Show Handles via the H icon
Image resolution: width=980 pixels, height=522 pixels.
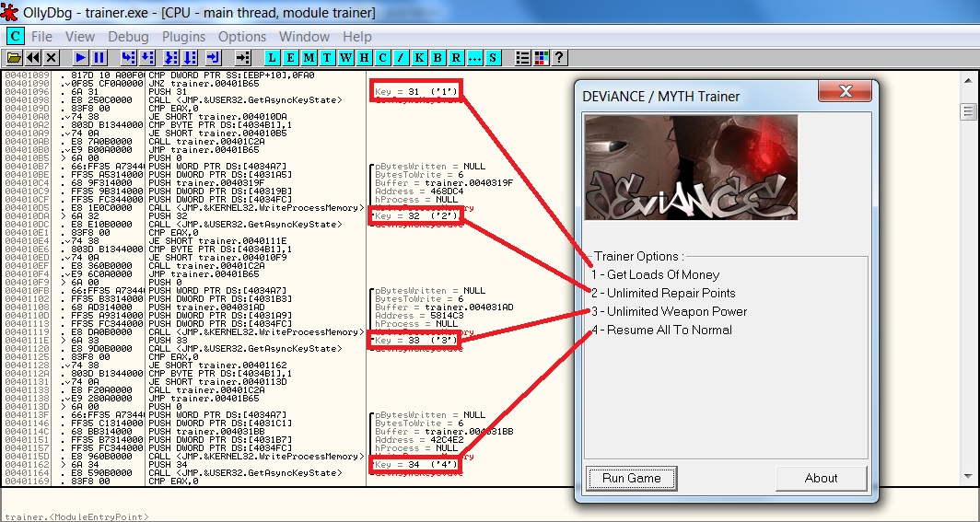click(x=365, y=57)
